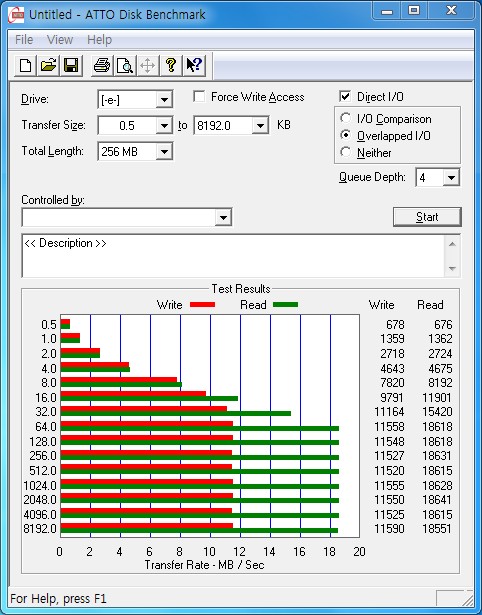Viewport: 482px width, 615px height.
Task: Maximize the ATTO Disk Benchmark window
Action: coord(414,11)
